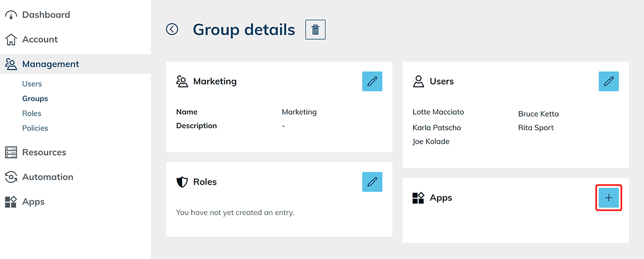
Task: Go to Roles in the sidebar
Action: pos(32,113)
